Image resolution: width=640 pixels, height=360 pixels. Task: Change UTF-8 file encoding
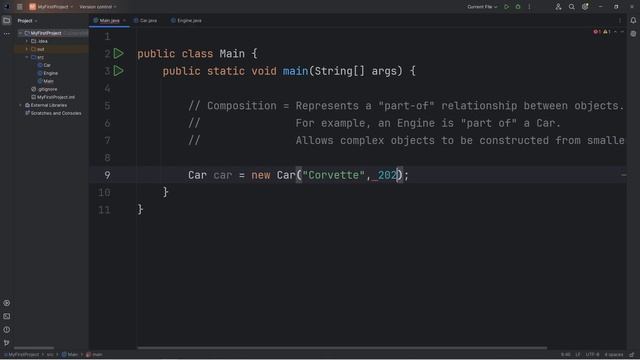click(592, 355)
